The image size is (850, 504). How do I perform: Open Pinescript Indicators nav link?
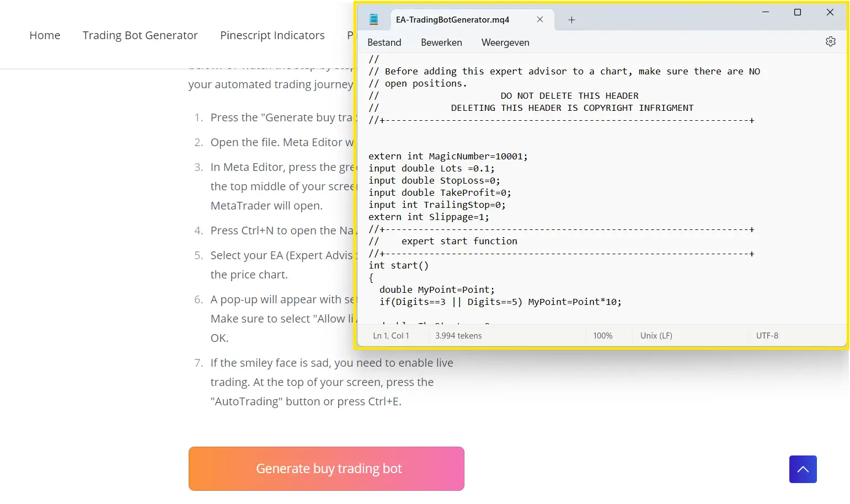click(272, 35)
